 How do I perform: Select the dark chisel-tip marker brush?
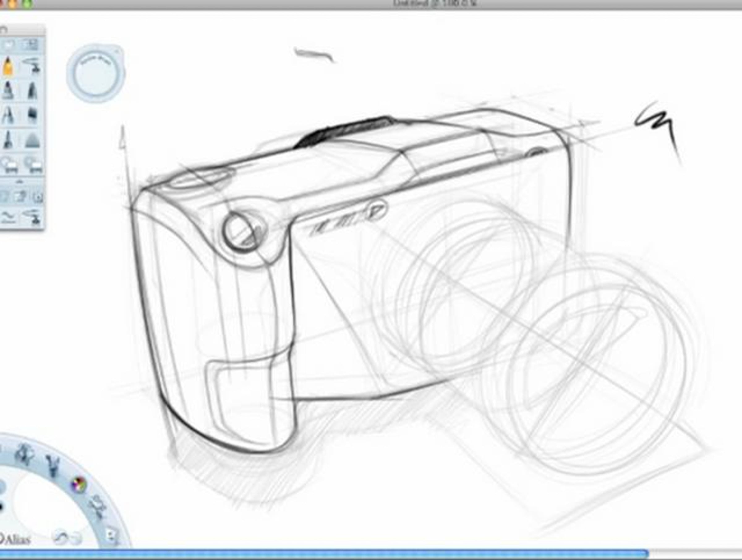coord(32,90)
